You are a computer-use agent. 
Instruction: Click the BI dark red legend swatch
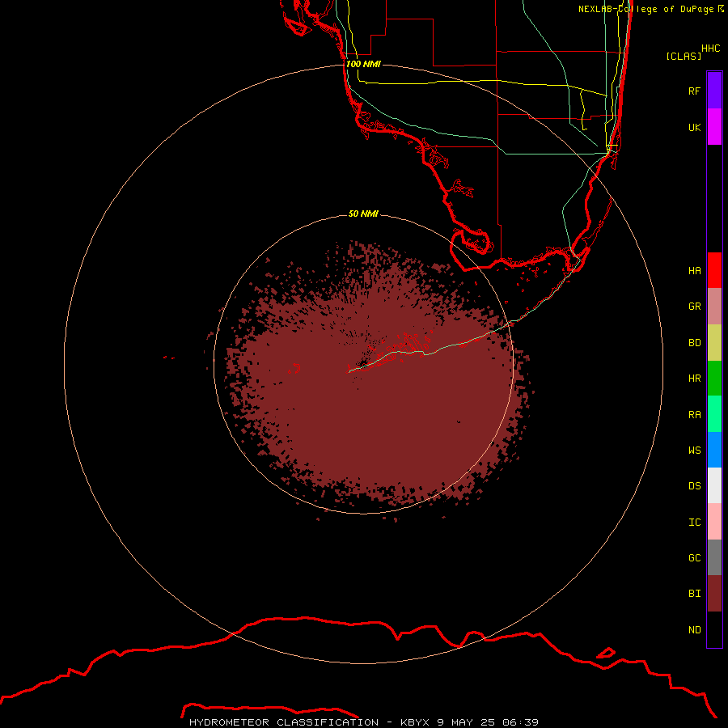pyautogui.click(x=714, y=594)
